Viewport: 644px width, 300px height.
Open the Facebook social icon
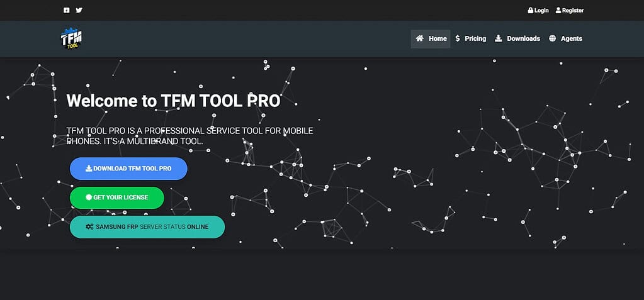pyautogui.click(x=67, y=10)
